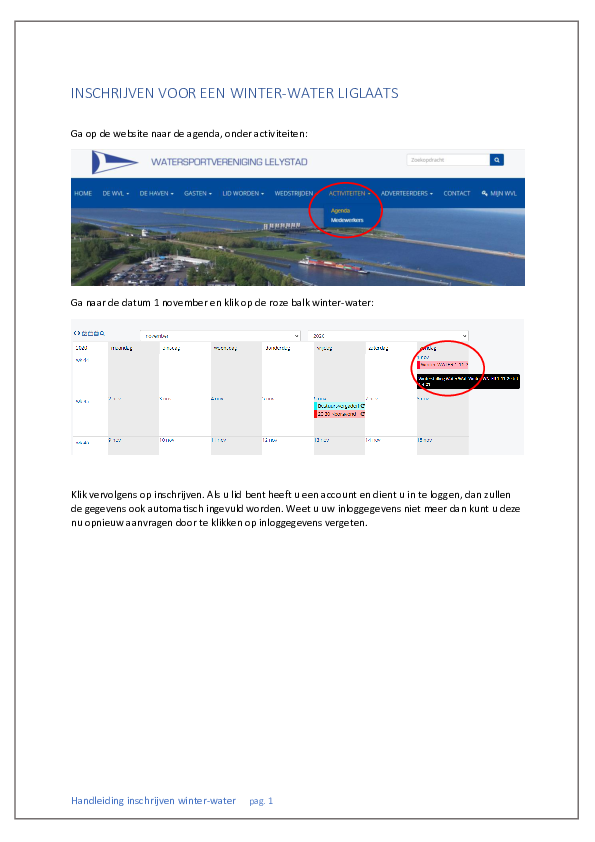Open the November month dropdown in calendar

(220, 336)
